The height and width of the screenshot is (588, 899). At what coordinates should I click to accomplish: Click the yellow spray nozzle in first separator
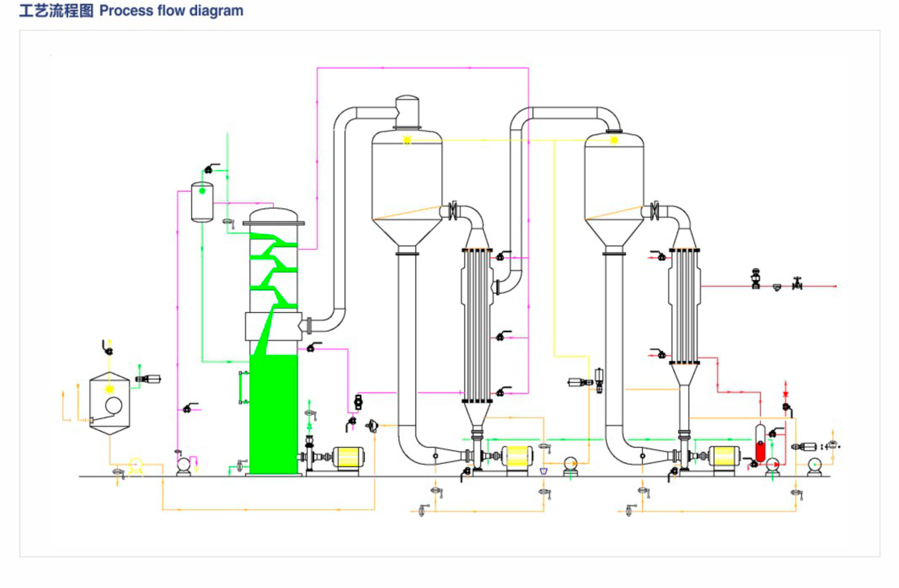[407, 140]
